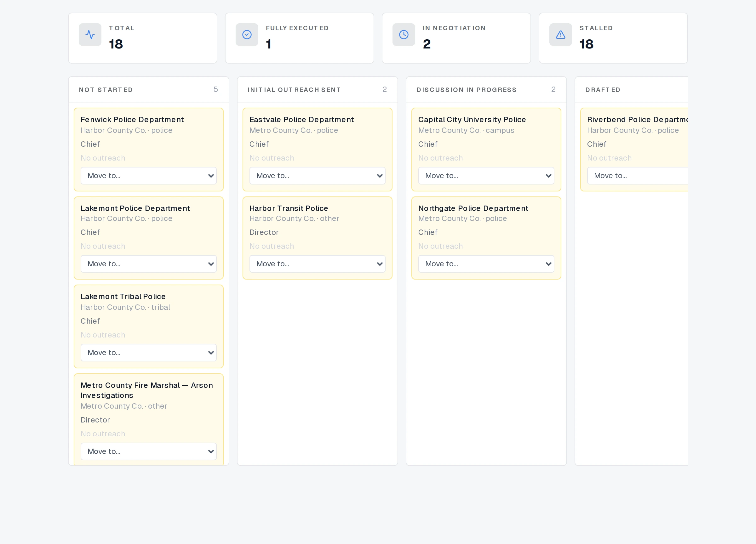756x544 pixels.
Task: Click the Stalled count value 18
Action: pyautogui.click(x=586, y=44)
